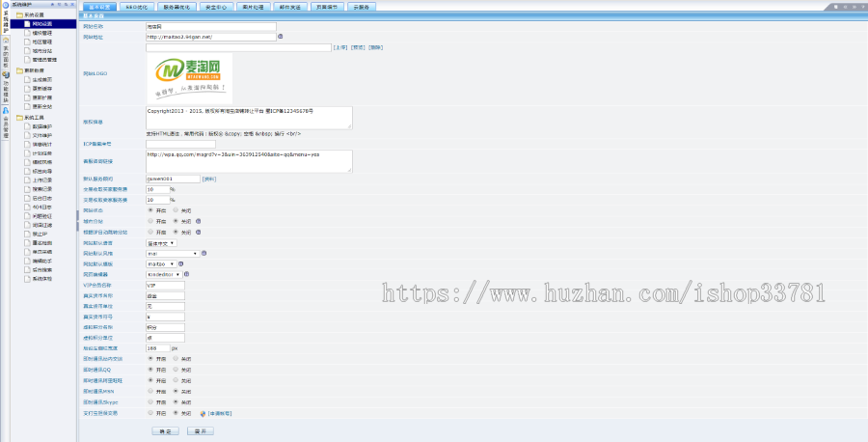Open the maitao template dropdown
Viewport: 868px width, 442px height.
(x=161, y=264)
